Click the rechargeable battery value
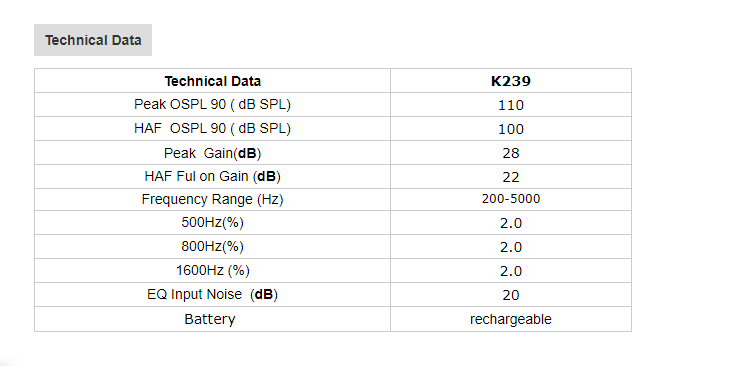The height and width of the screenshot is (366, 734). point(511,319)
